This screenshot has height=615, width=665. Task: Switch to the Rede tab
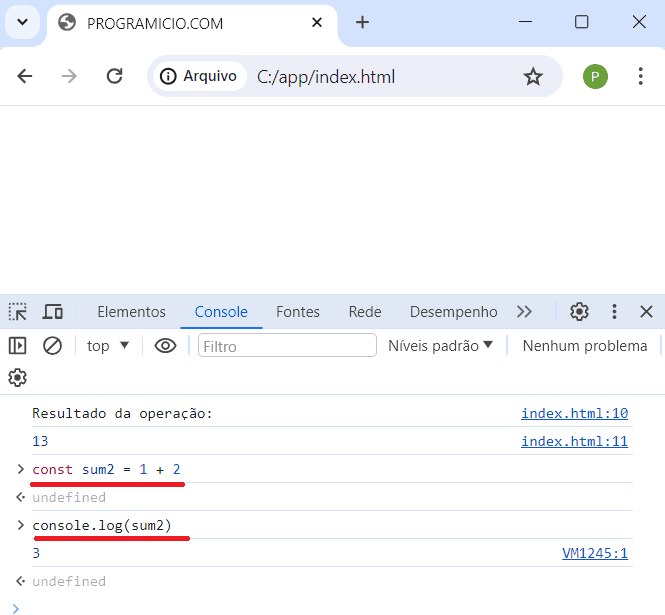pos(365,312)
